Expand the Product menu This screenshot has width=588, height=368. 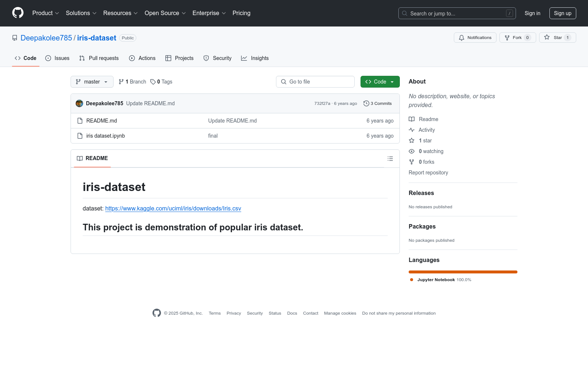coord(46,13)
